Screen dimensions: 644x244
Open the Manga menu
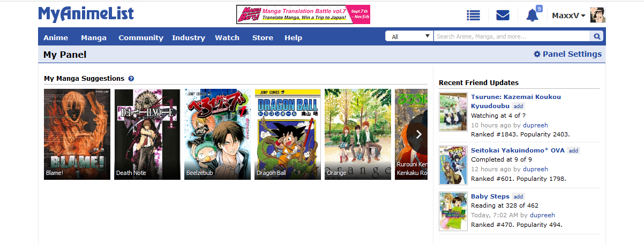pos(94,37)
